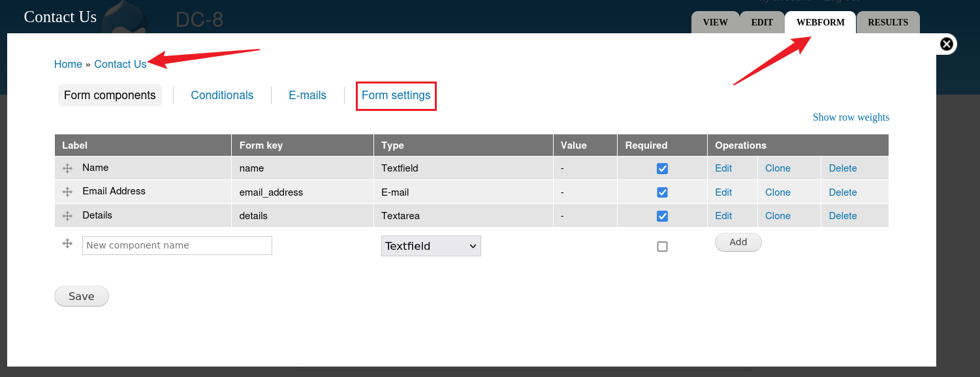This screenshot has width=980, height=377.
Task: Toggle Required checkbox for Details row
Action: click(x=662, y=216)
